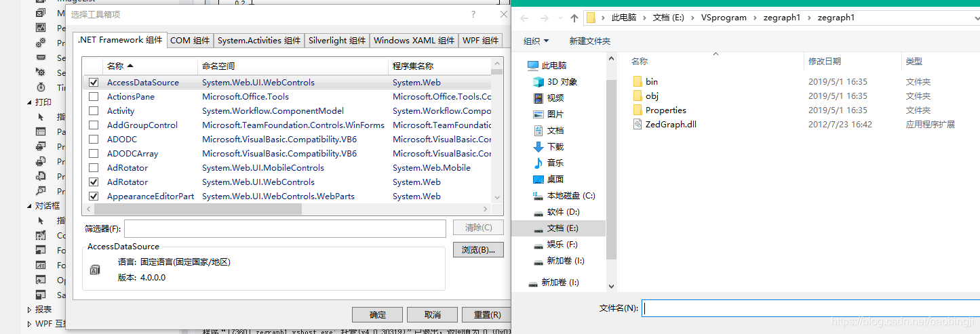Open recent locations dropdown arrow
Viewport: 980px width, 334px height.
click(x=560, y=18)
